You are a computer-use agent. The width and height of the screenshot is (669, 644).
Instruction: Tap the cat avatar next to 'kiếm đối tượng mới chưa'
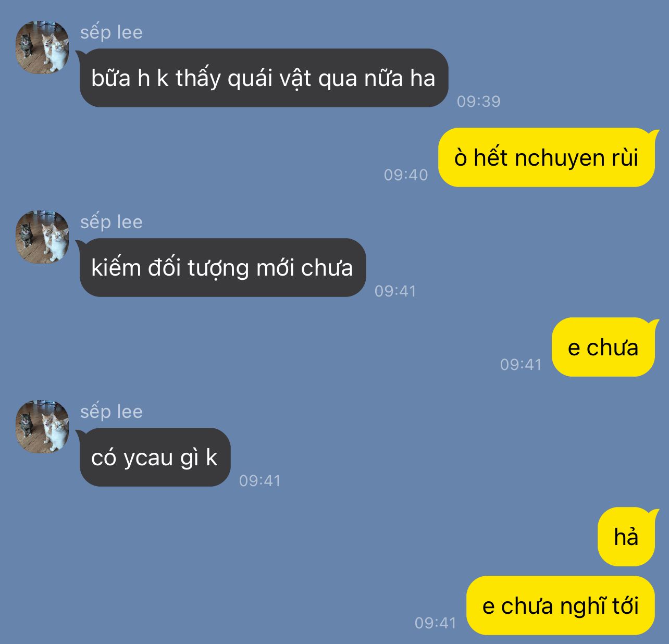click(42, 237)
